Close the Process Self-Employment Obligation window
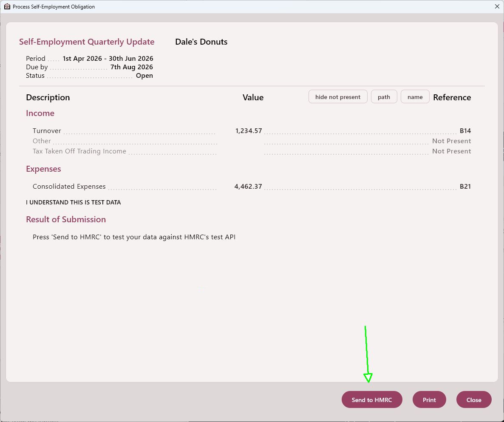Screen dimensions: 504x422 click(497, 6)
